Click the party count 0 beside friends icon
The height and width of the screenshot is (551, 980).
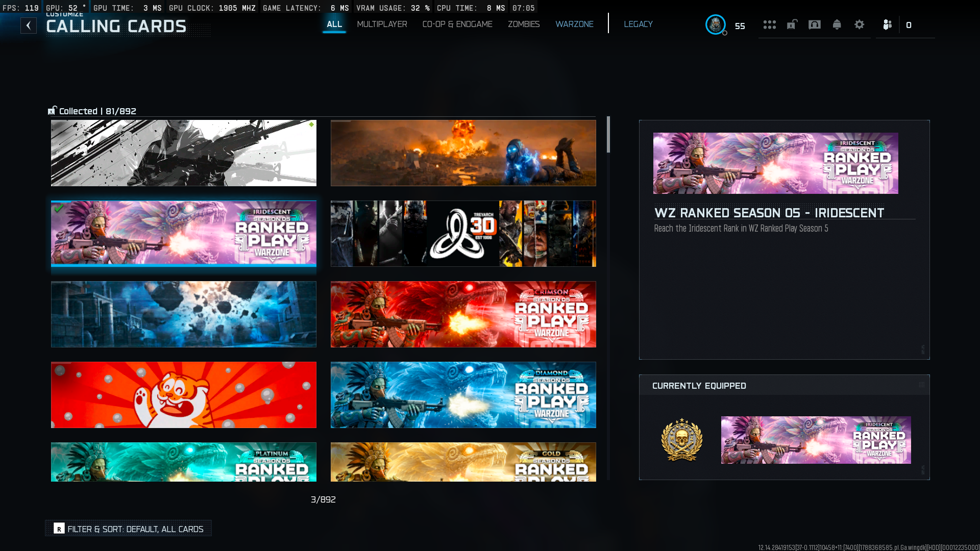tap(909, 25)
